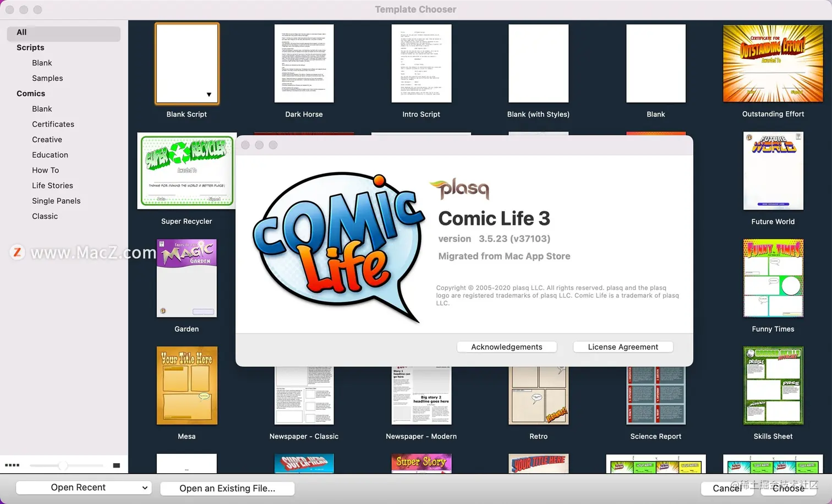Select Blank under Comics
Image resolution: width=832 pixels, height=504 pixels.
[x=42, y=109]
